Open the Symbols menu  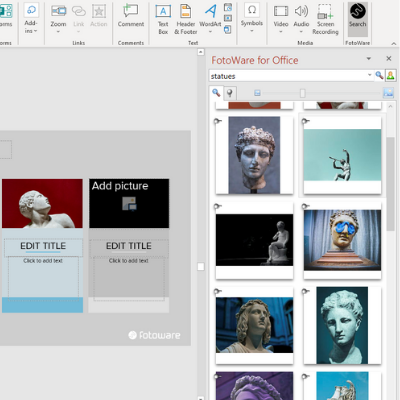pyautogui.click(x=252, y=18)
